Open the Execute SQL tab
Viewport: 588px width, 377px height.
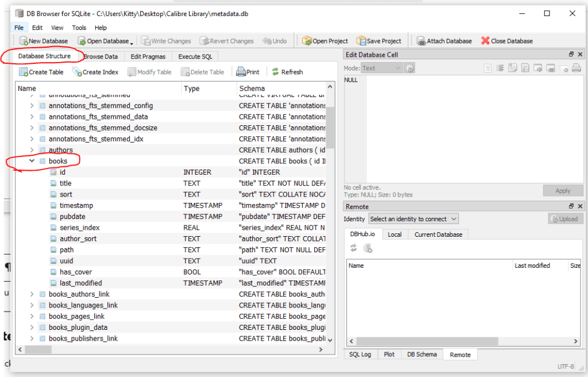pyautogui.click(x=195, y=56)
